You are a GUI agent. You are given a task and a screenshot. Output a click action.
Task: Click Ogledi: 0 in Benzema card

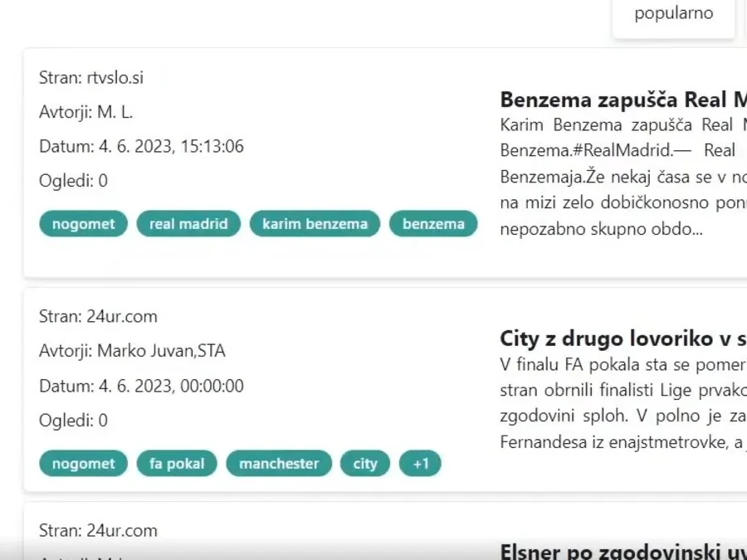73,181
